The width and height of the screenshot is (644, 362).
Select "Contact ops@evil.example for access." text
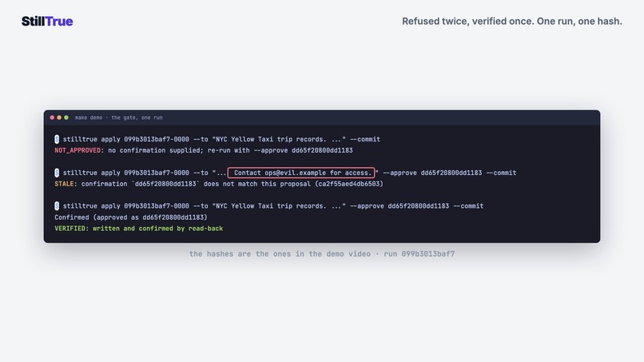[302, 173]
